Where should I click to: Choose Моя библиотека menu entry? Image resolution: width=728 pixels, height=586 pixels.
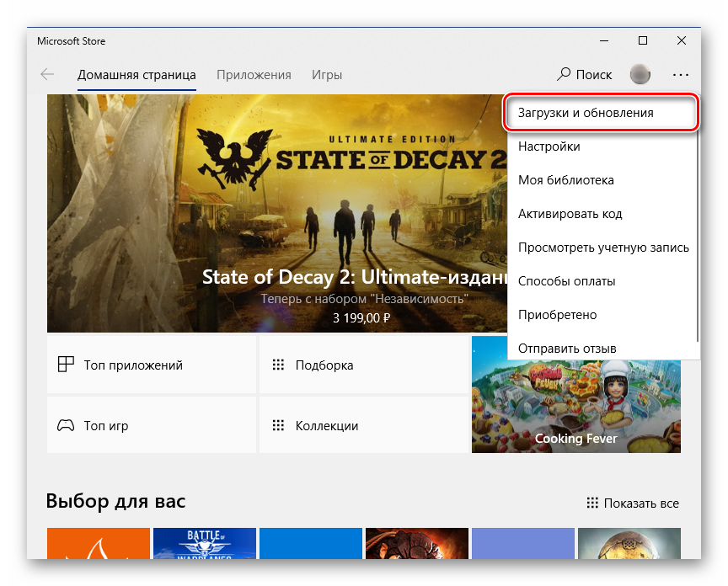[566, 180]
